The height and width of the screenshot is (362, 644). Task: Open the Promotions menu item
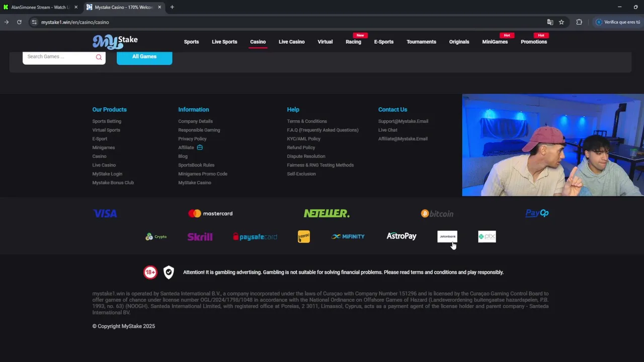pyautogui.click(x=534, y=42)
